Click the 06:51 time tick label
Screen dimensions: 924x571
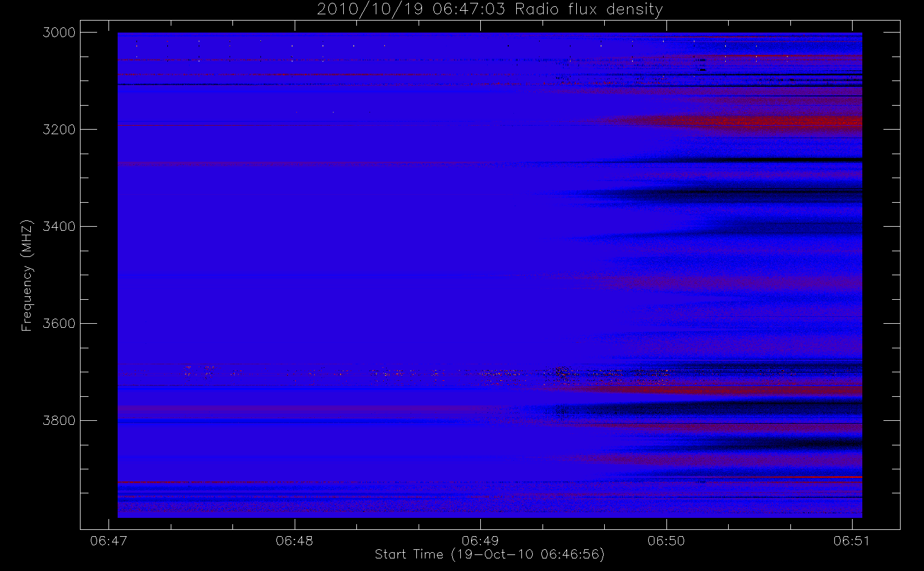pyautogui.click(x=851, y=541)
